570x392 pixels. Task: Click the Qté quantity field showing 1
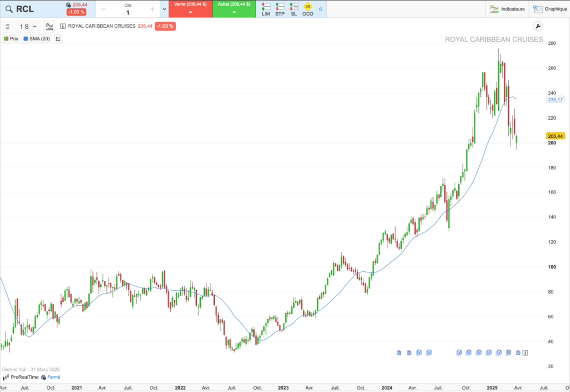(127, 9)
